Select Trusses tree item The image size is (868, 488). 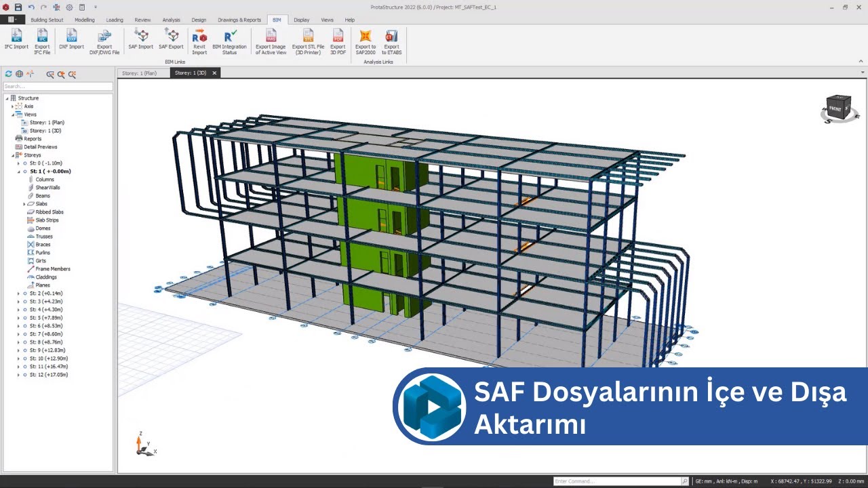(x=44, y=237)
